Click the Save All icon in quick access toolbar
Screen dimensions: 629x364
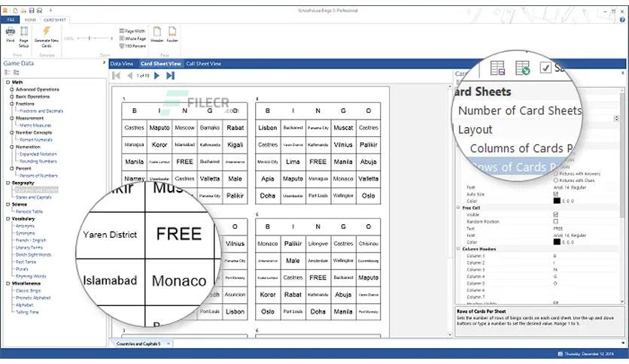click(39, 11)
